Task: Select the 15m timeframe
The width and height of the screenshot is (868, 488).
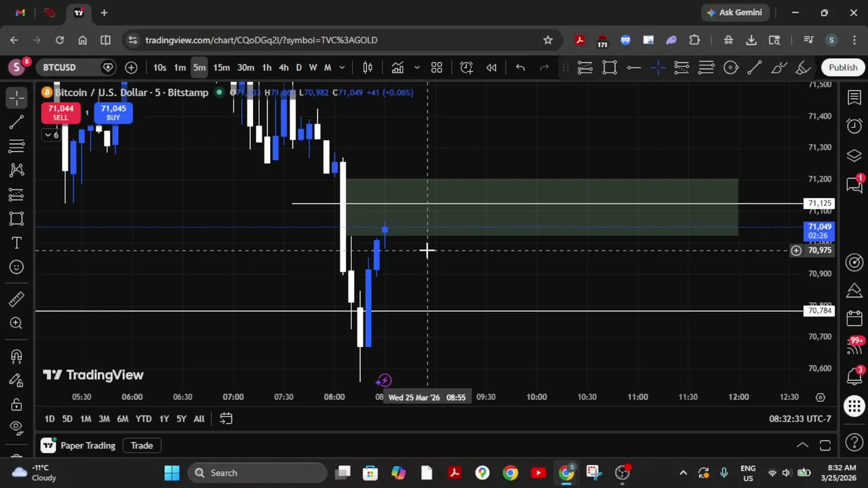Action: pyautogui.click(x=221, y=67)
